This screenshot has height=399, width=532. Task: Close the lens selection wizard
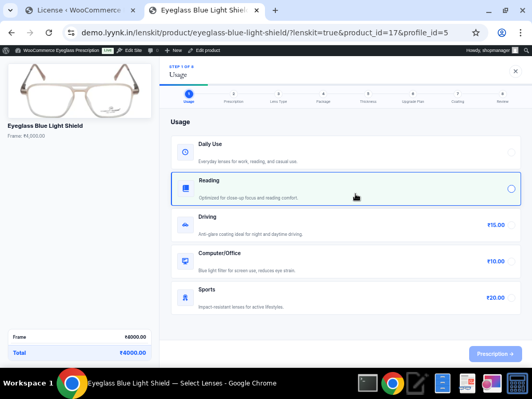tap(515, 71)
